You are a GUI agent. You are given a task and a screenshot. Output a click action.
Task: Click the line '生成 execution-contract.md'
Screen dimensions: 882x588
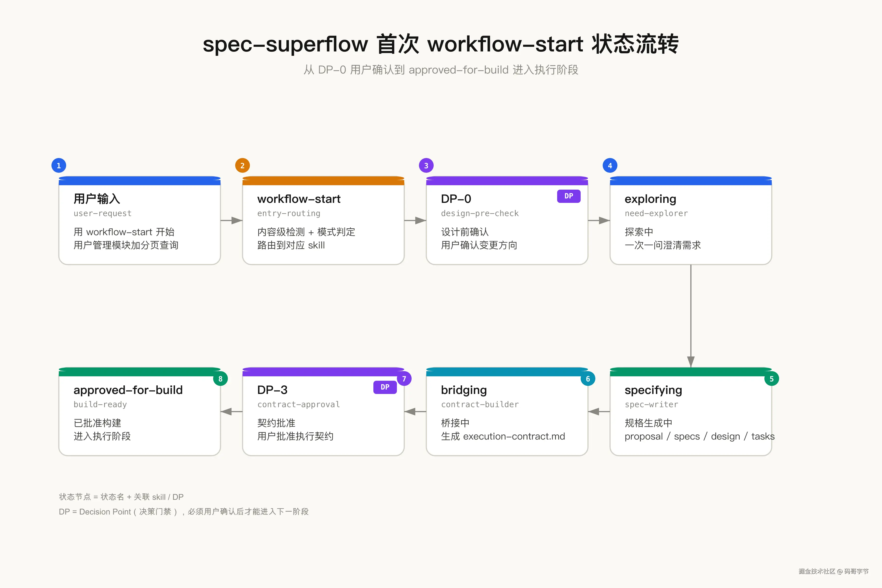tap(503, 436)
